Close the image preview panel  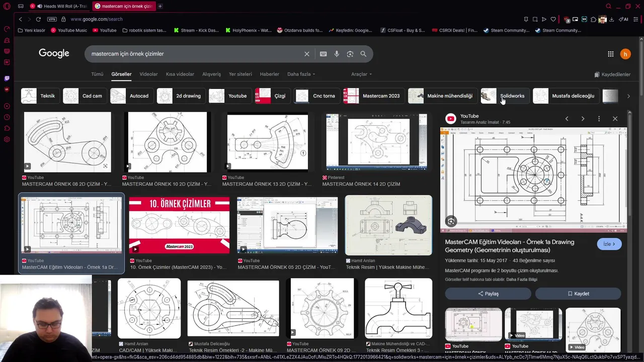[615, 119]
